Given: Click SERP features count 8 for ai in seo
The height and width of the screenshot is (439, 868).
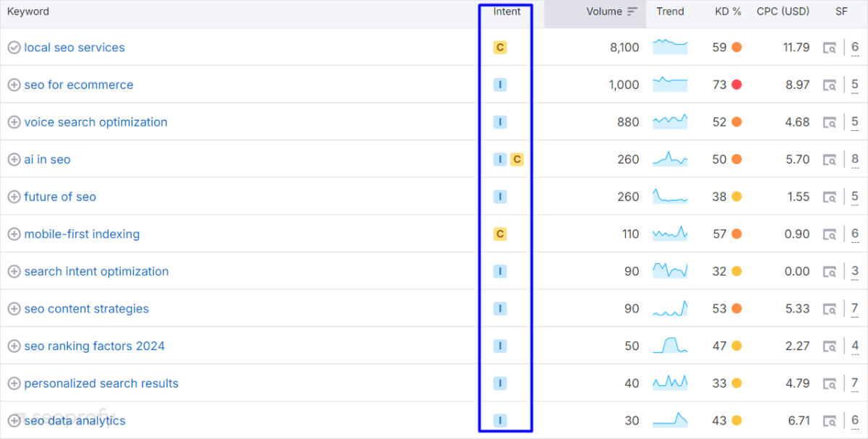Looking at the screenshot, I should [855, 160].
